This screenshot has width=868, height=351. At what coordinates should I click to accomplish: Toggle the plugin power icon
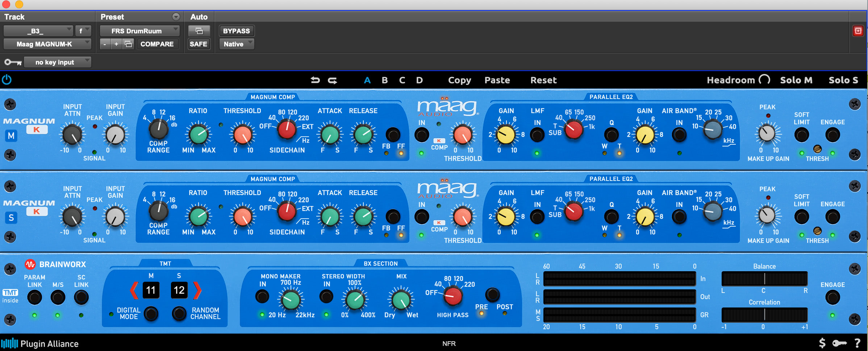(7, 80)
